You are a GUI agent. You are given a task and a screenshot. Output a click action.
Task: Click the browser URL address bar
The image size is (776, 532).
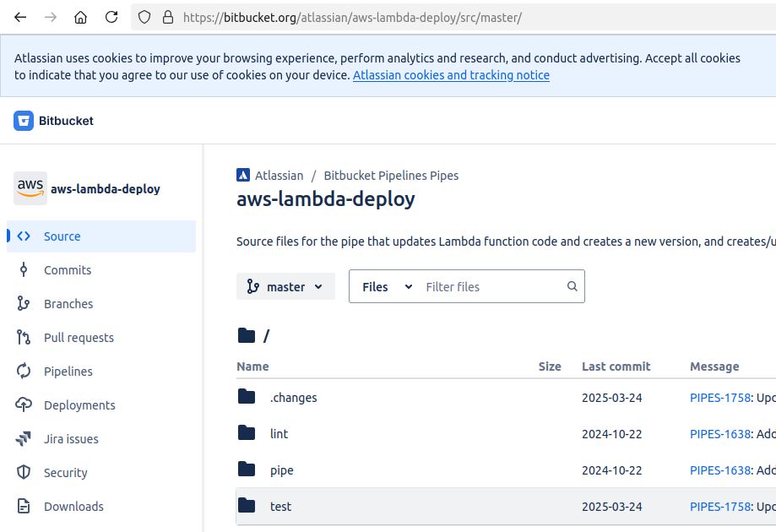tap(453, 18)
